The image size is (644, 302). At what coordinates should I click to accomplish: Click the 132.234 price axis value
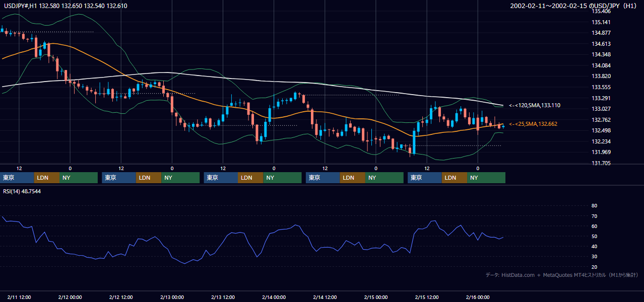[601, 141]
